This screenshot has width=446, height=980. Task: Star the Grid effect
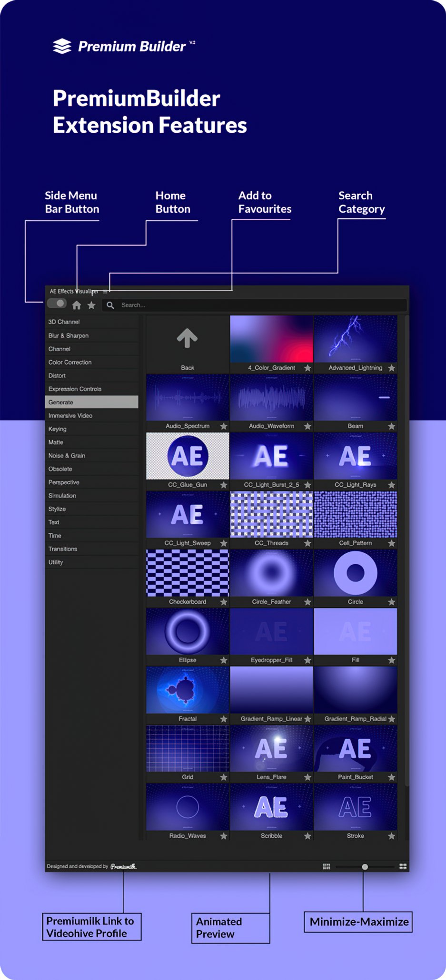tap(224, 777)
